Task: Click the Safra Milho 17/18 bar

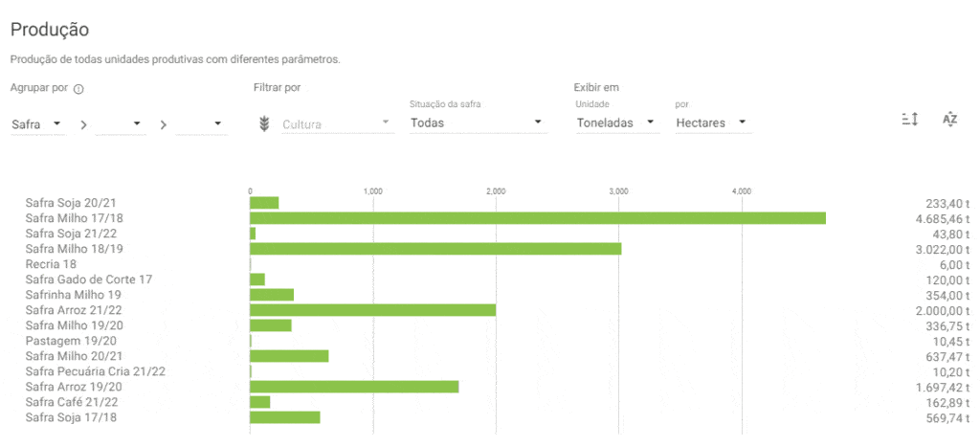Action: tap(537, 218)
